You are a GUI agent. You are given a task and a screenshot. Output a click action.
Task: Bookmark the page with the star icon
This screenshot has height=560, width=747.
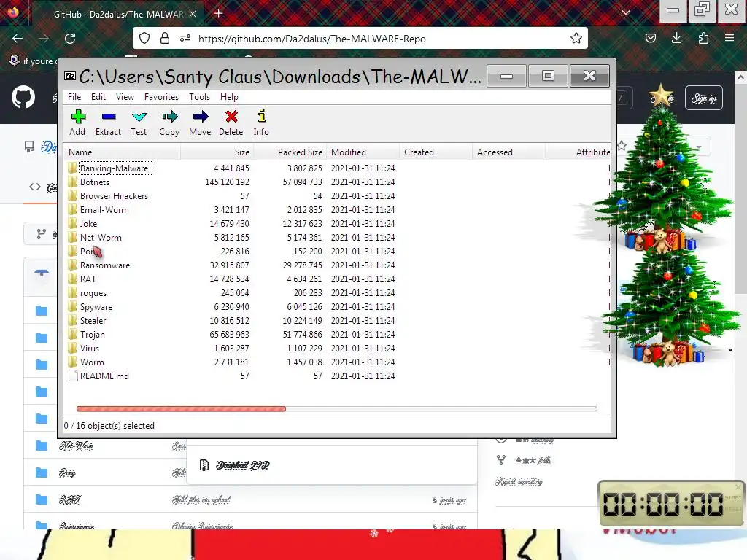576,38
